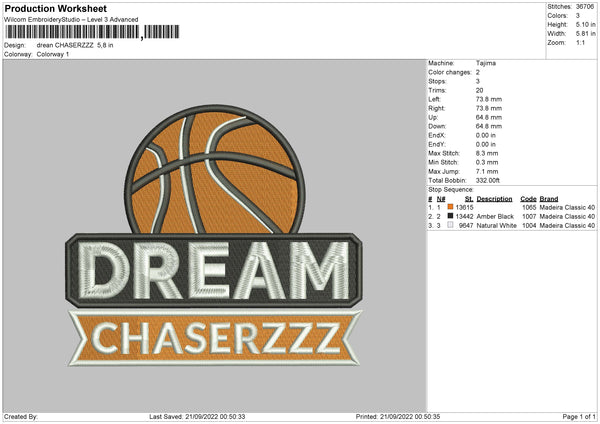Click the 'Code' column header
This screenshot has height=424, width=600.
tap(528, 199)
